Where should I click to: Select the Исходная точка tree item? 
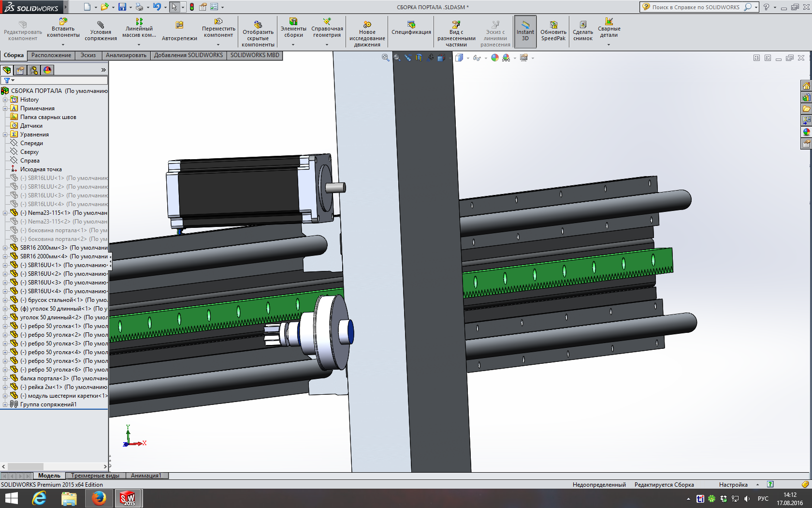(41, 169)
